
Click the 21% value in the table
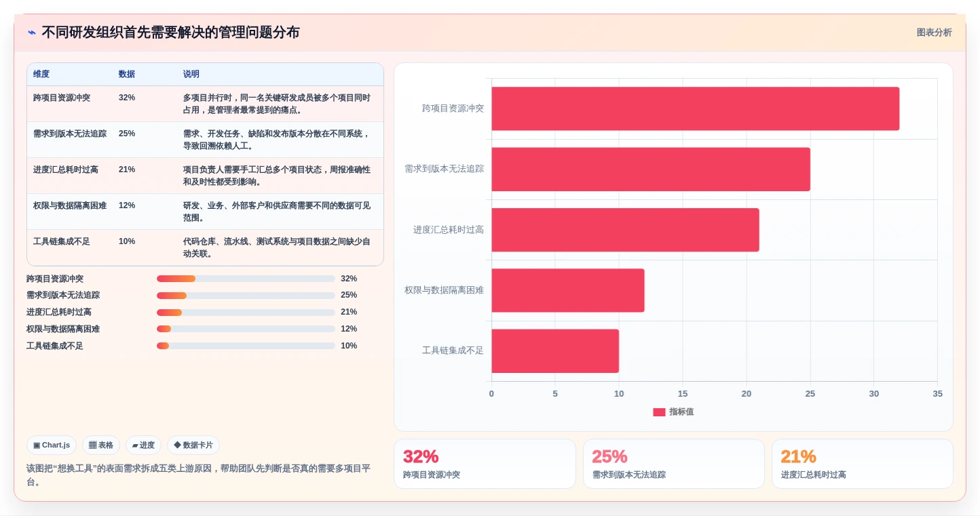point(127,170)
